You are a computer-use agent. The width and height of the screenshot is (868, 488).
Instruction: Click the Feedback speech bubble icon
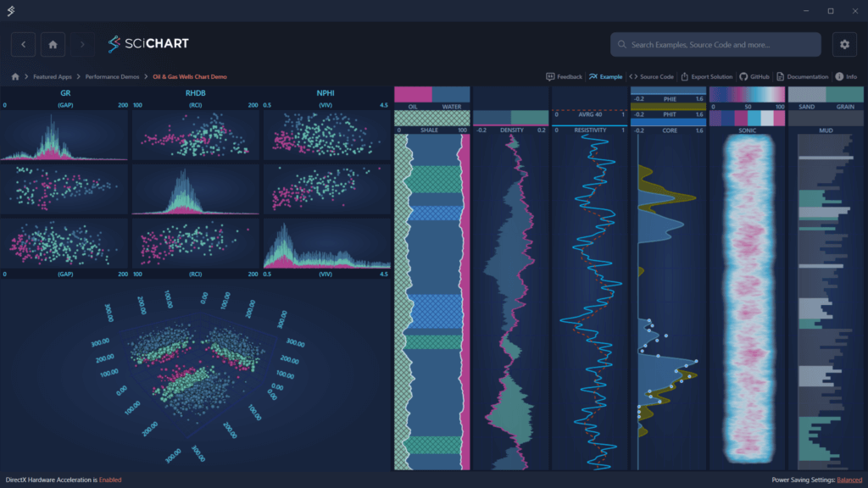551,76
